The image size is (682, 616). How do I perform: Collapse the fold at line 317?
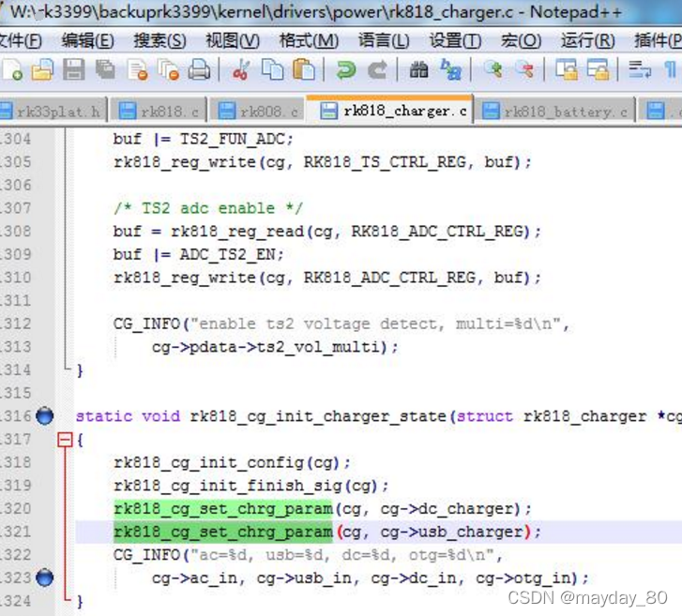point(65,440)
